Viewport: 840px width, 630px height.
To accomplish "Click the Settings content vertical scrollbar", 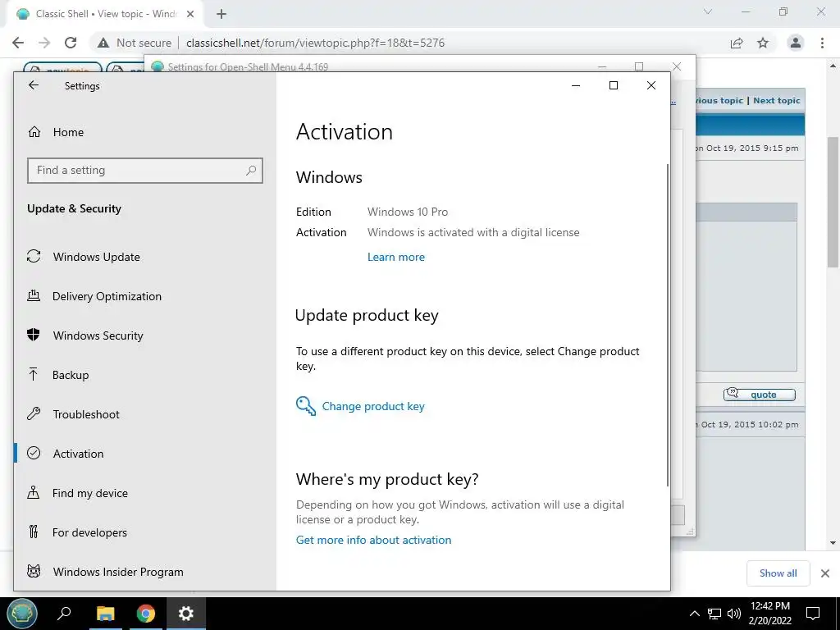I will pyautogui.click(x=668, y=325).
